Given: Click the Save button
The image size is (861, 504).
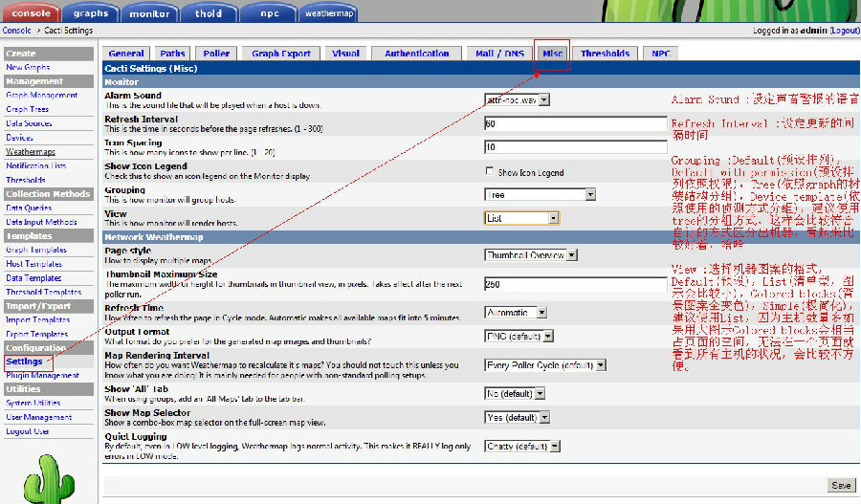Looking at the screenshot, I should point(841,485).
